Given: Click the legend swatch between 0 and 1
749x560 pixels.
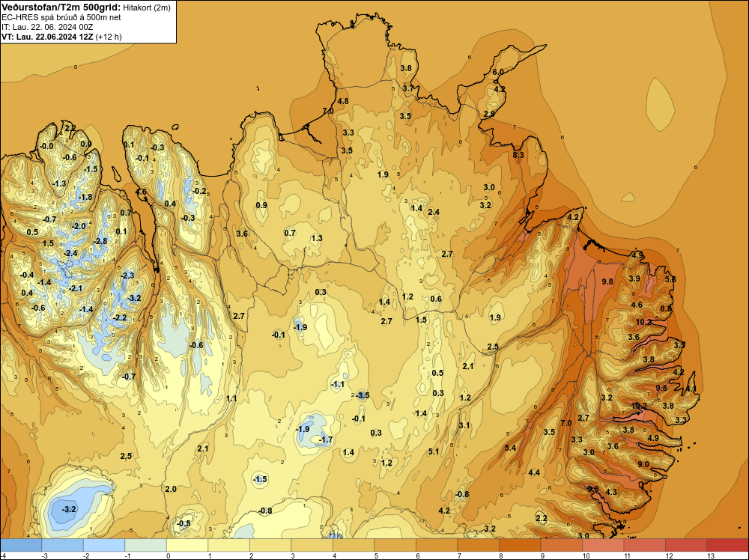Looking at the screenshot, I should tap(187, 545).
